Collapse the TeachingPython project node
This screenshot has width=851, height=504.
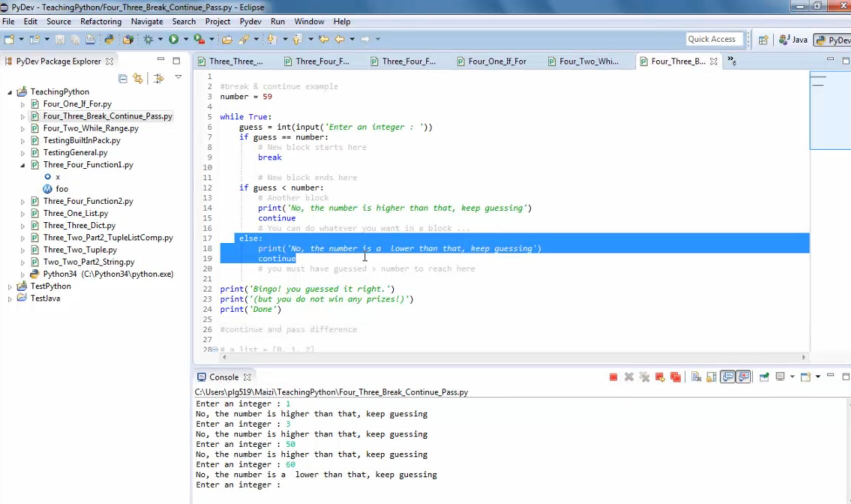click(x=9, y=92)
